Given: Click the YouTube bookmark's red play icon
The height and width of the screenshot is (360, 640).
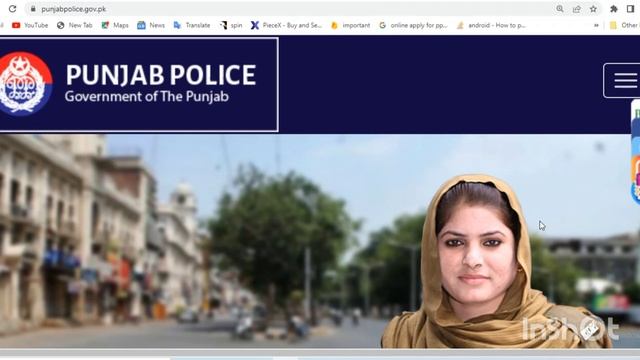Looking at the screenshot, I should click(16, 25).
